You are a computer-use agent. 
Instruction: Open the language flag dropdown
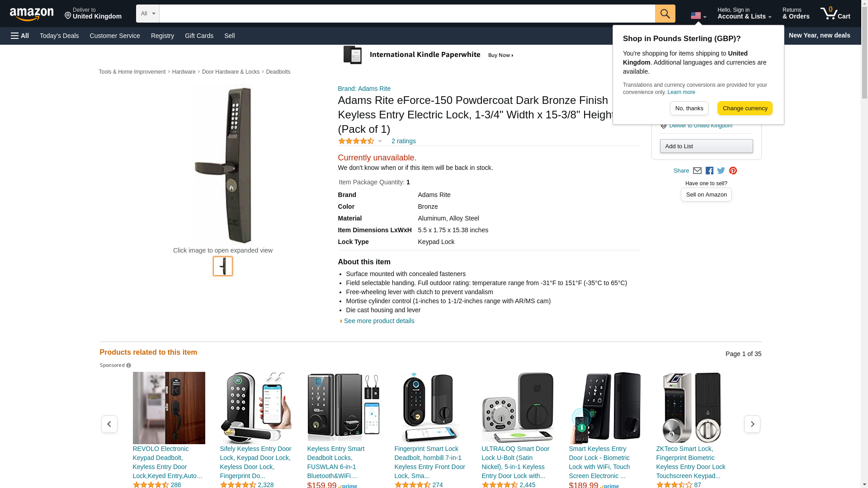point(698,16)
